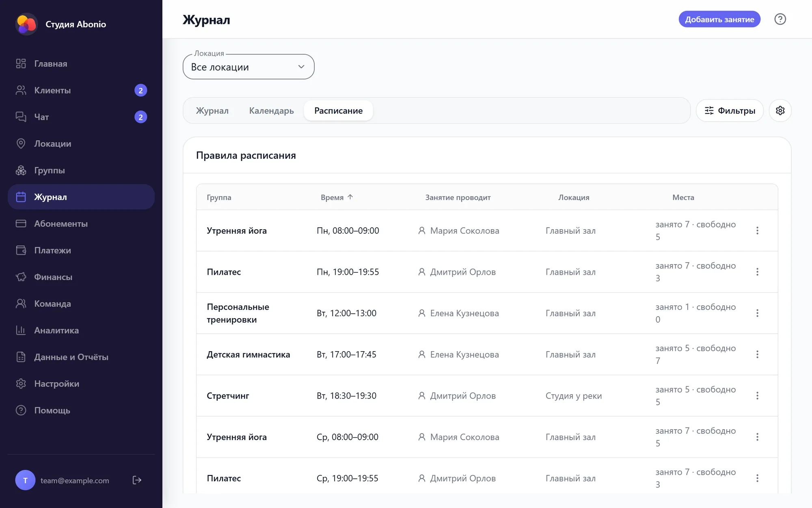Sort by the Время column arrow
The width and height of the screenshot is (812, 508).
point(350,197)
